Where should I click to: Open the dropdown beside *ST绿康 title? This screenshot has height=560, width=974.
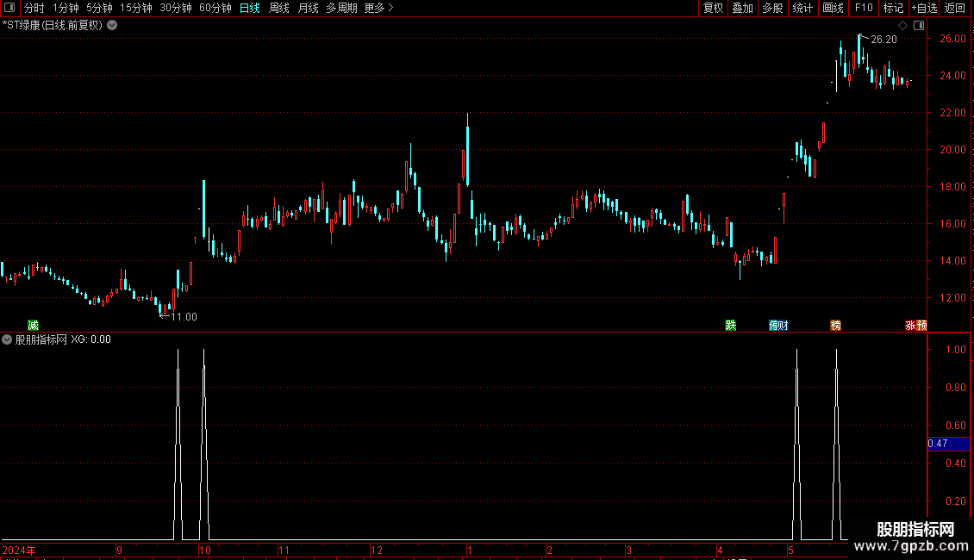[112, 26]
